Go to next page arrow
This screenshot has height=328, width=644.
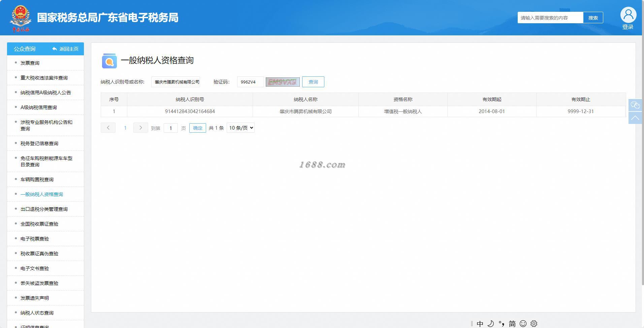[x=140, y=128]
